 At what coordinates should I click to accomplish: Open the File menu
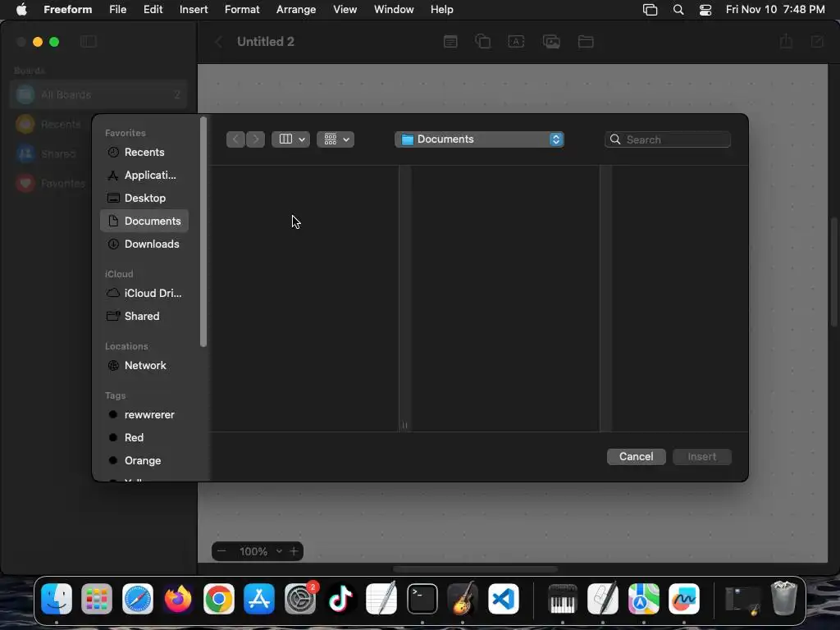(117, 10)
